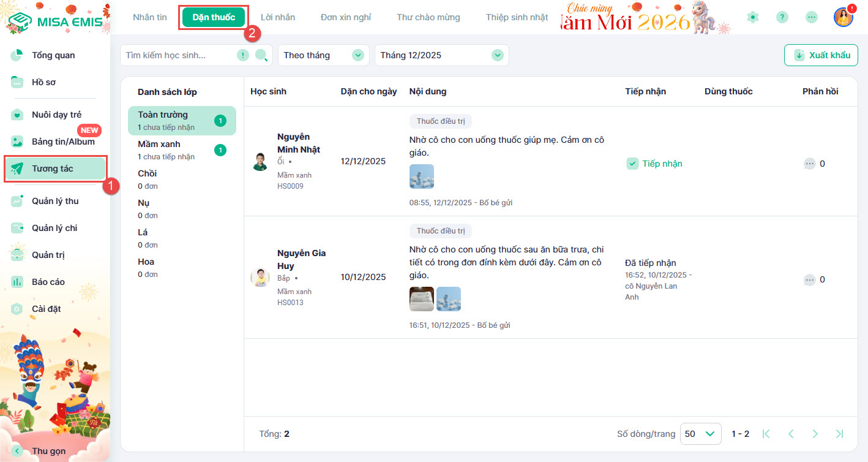Image resolution: width=868 pixels, height=462 pixels.
Task: Open prescription photo thumbnail for Nguyễn Gia Huy
Action: (421, 299)
